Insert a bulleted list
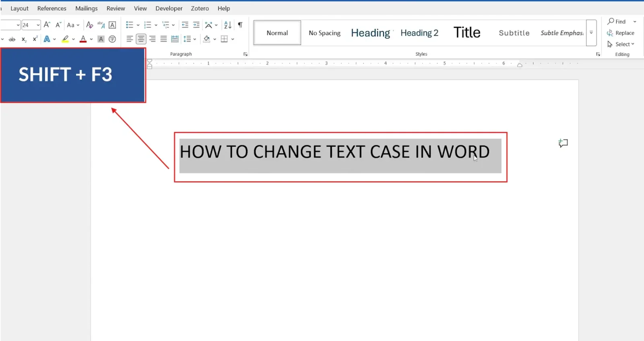Image resolution: width=644 pixels, height=341 pixels. tap(129, 25)
